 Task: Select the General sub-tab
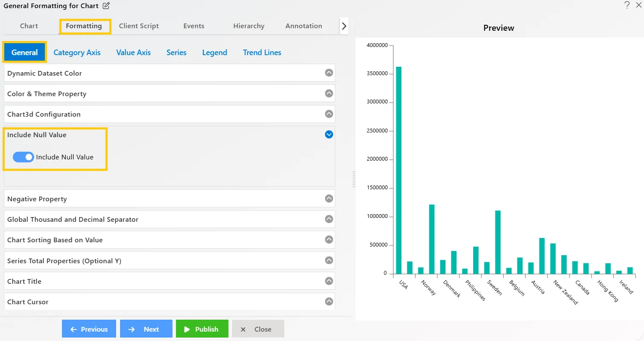[x=25, y=52]
